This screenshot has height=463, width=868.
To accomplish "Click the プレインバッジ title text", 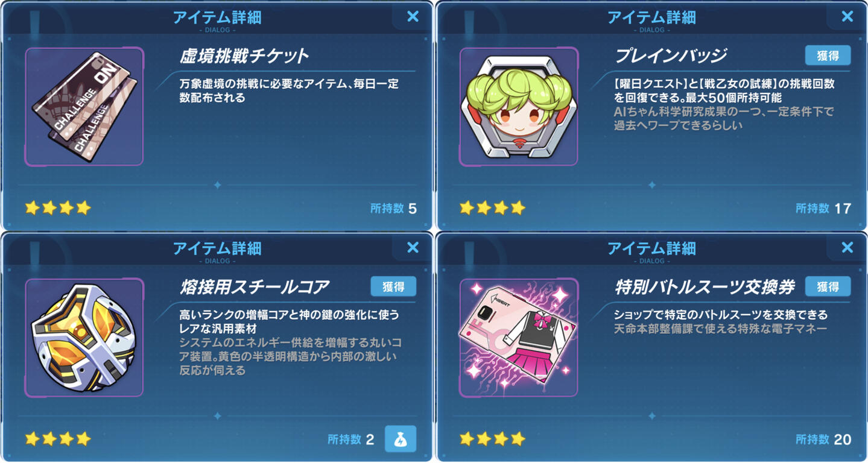I will coord(671,56).
